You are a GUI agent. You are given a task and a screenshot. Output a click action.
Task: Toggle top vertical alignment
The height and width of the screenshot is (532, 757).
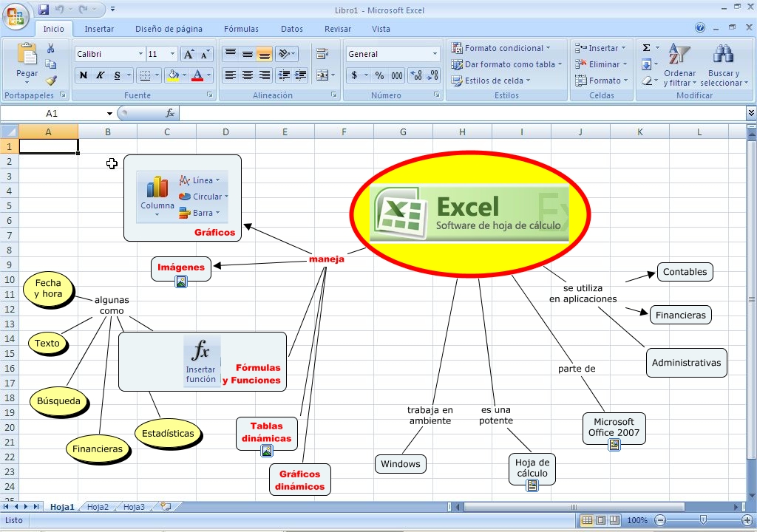point(231,54)
